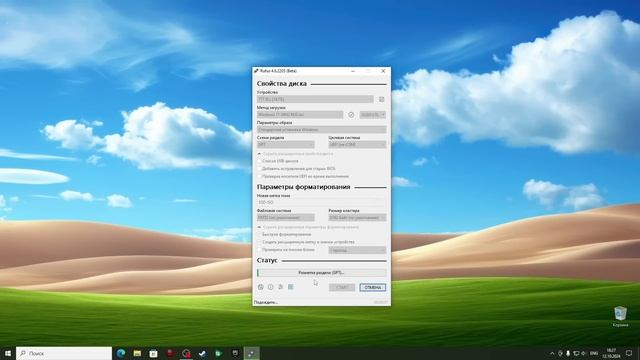The height and width of the screenshot is (360, 640).
Task: Open the Устройство device dropdown
Action: (x=315, y=99)
